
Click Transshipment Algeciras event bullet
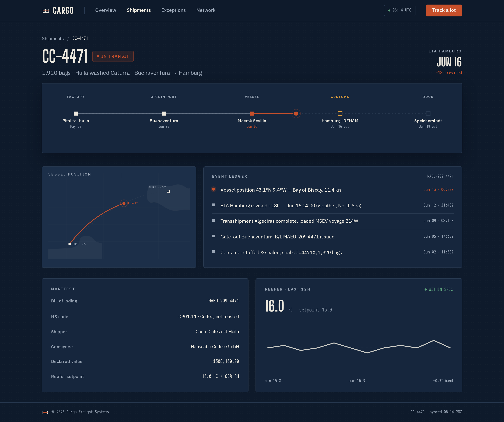click(213, 220)
